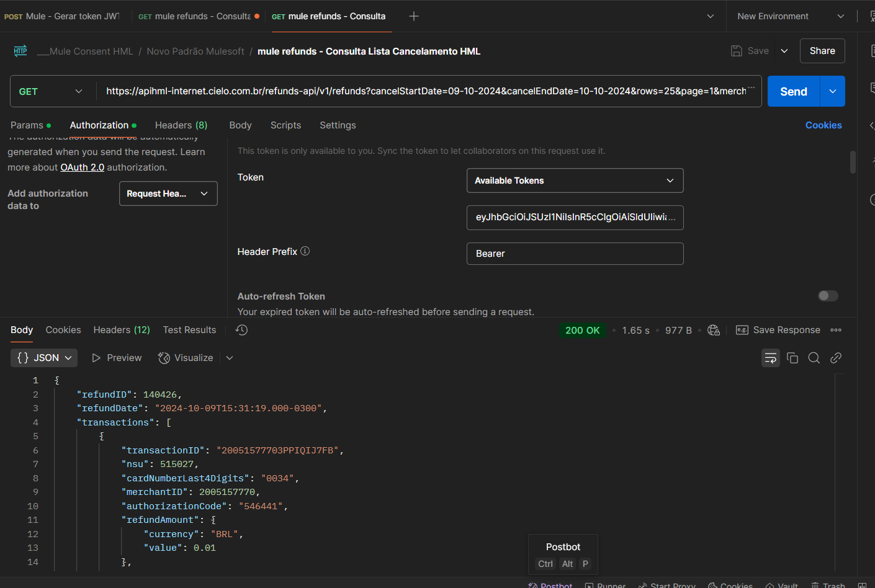The width and height of the screenshot is (875, 588).
Task: Copy the response body using copy icon
Action: 792,358
